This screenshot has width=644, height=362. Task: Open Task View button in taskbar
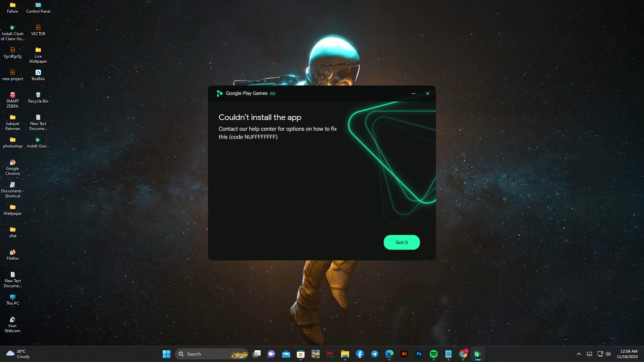(x=257, y=354)
